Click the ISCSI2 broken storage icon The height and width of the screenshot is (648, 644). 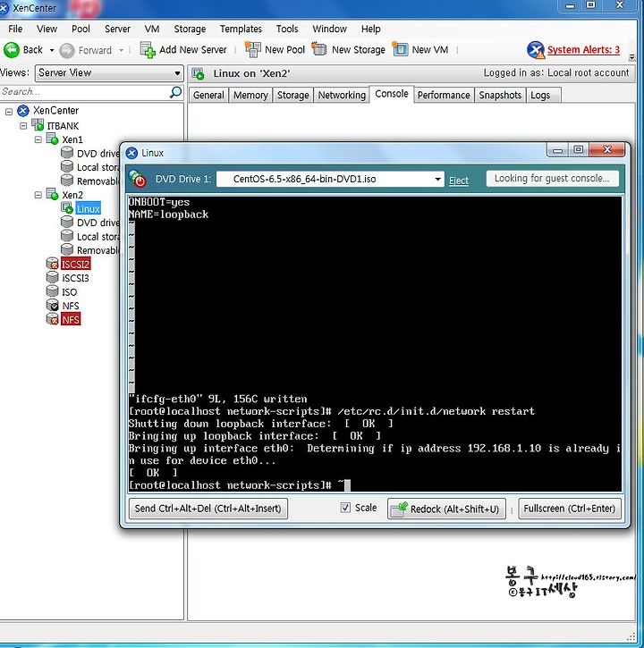tap(52, 264)
